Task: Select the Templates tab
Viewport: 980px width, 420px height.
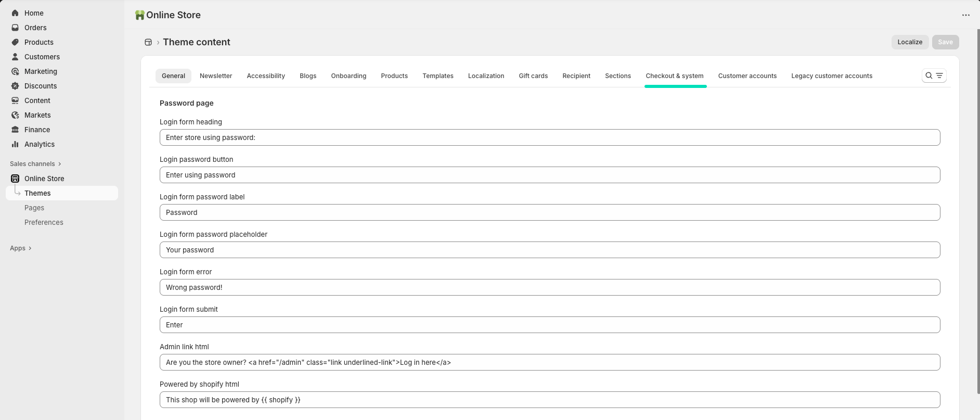Action: (438, 76)
